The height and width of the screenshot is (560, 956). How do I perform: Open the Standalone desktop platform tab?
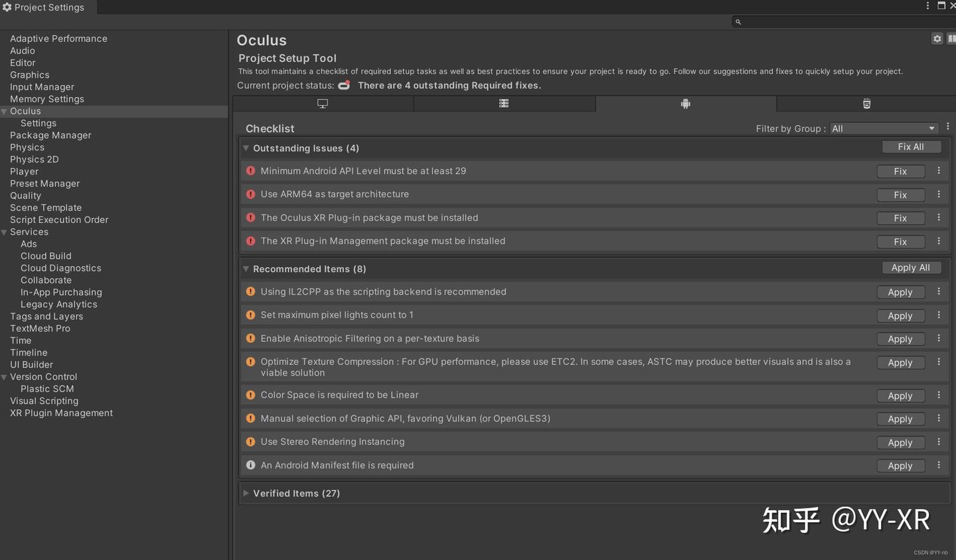click(x=323, y=104)
